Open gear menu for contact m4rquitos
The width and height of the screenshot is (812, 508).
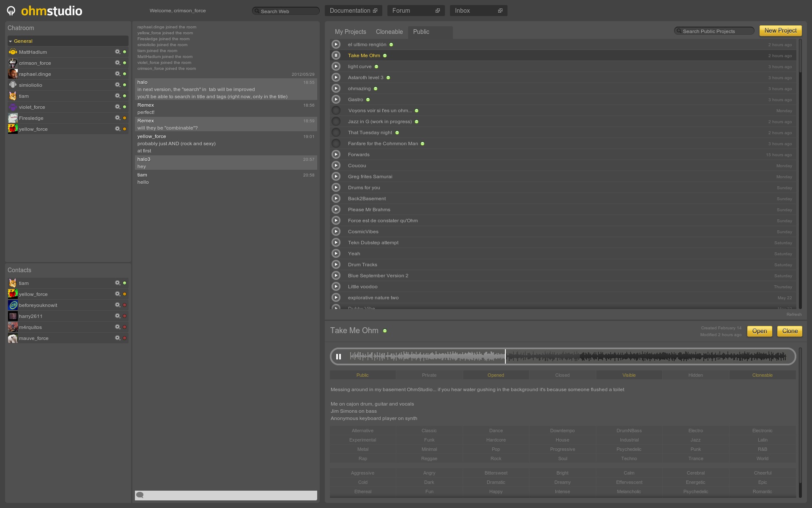[118, 327]
